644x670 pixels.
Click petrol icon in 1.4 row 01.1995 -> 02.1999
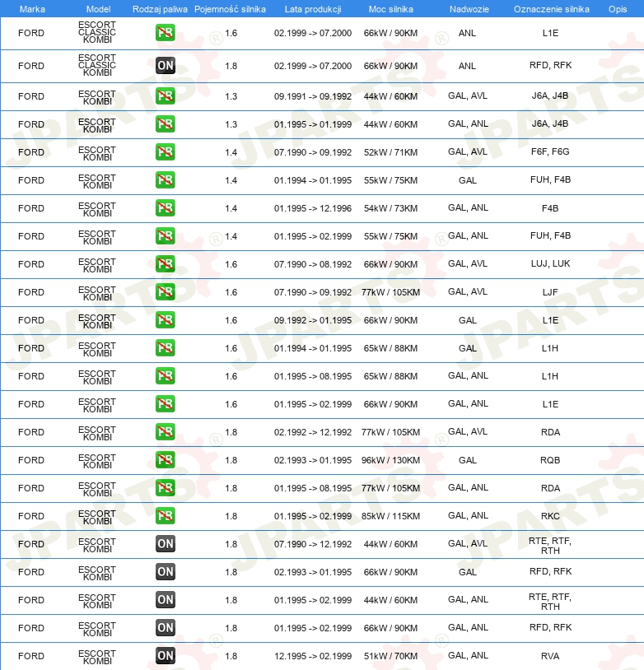[165, 236]
